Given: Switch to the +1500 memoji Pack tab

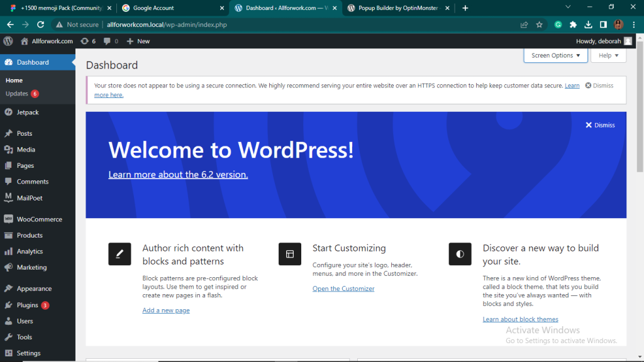Looking at the screenshot, I should click(61, 8).
